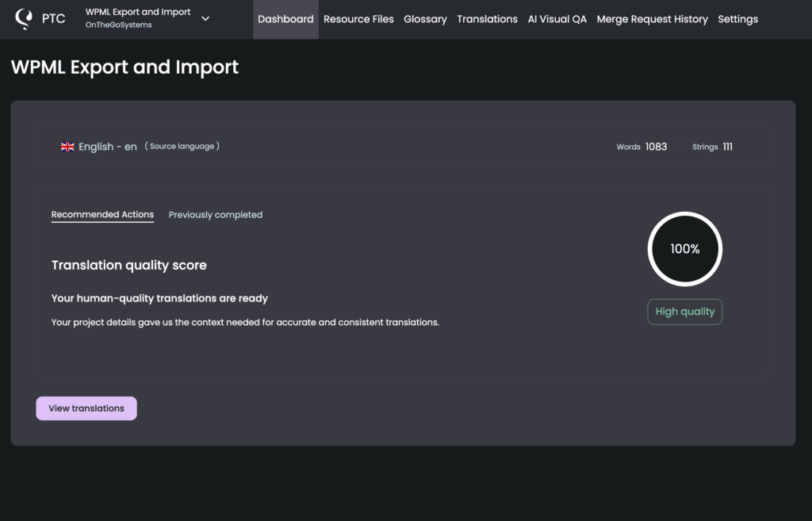Select WPML Export and Import project name in header
Image resolution: width=812 pixels, height=521 pixels.
click(138, 12)
